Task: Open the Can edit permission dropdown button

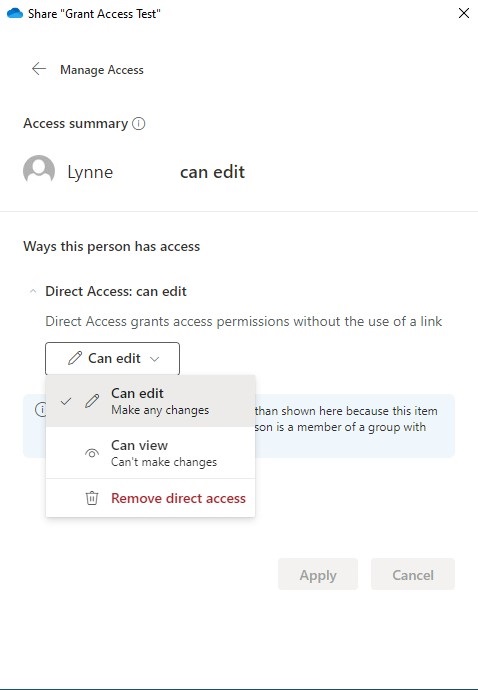Action: (112, 358)
